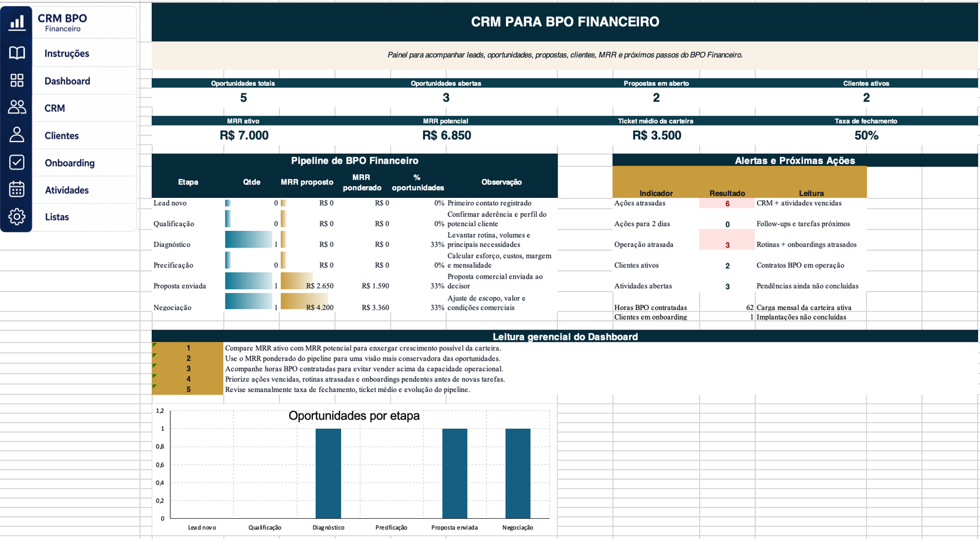The height and width of the screenshot is (539, 980).
Task: Click the Diagnóstico bar in the chart
Action: click(x=328, y=473)
